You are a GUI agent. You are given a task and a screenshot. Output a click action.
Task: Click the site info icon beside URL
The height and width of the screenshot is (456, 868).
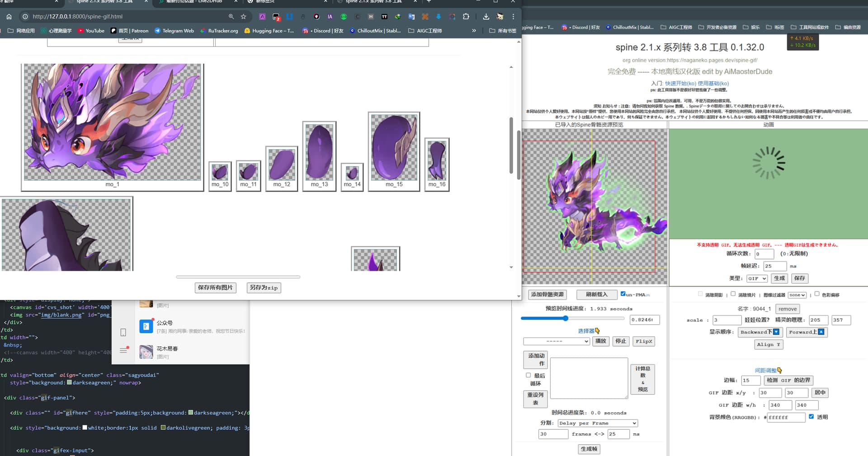pos(24,17)
